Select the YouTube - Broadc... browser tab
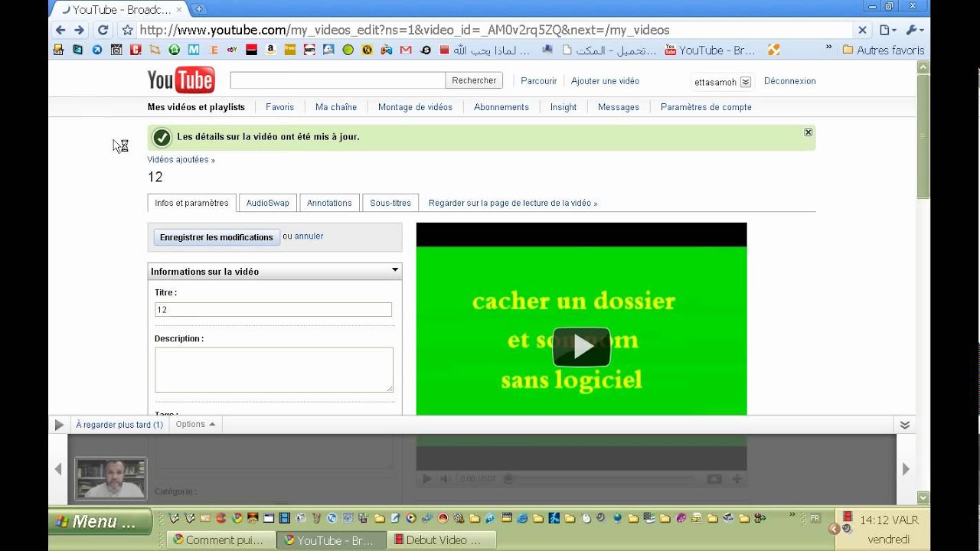Image resolution: width=980 pixels, height=551 pixels. click(x=120, y=9)
